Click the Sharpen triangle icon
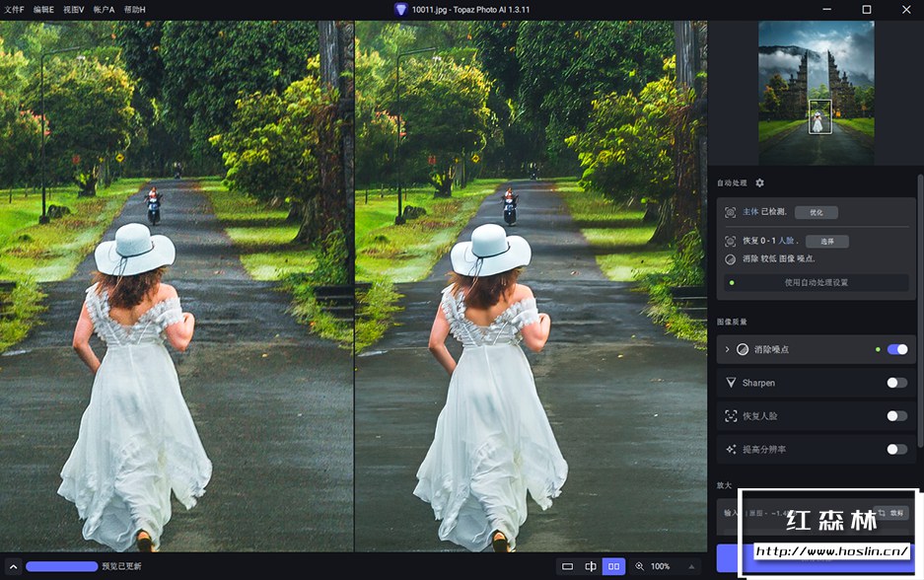Viewport: 924px width, 580px height. click(x=731, y=383)
